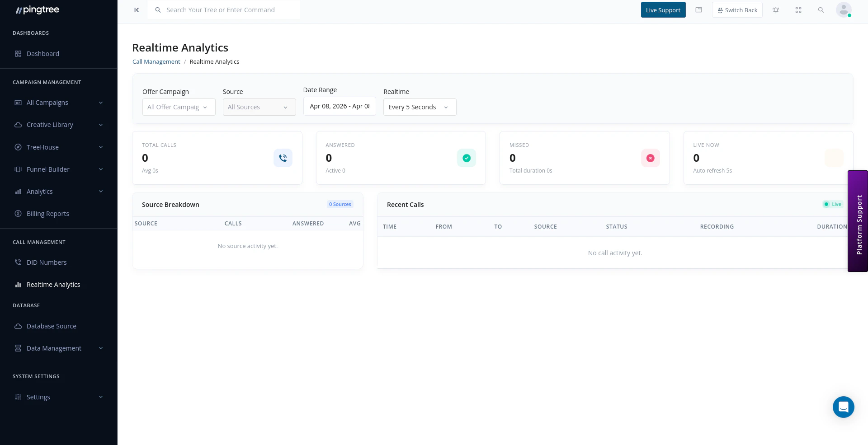Expand the All Sources dropdown
The image size is (868, 445).
[x=259, y=107]
